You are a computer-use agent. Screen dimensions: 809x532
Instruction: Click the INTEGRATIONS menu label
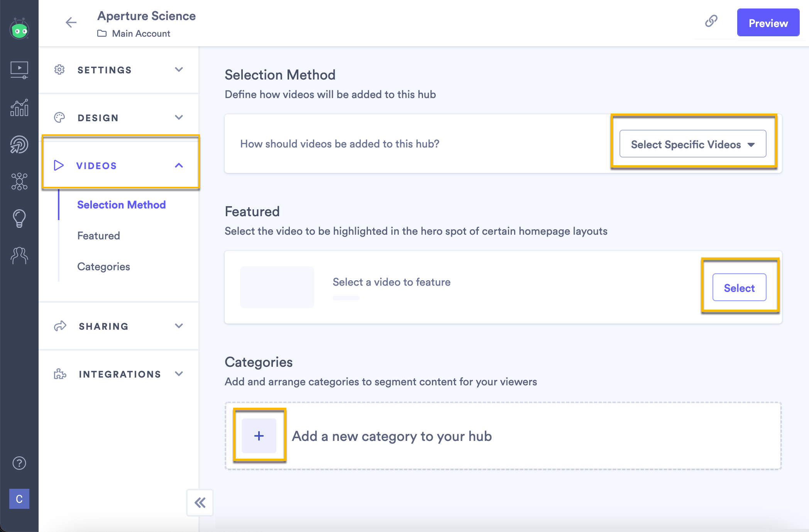coord(120,374)
